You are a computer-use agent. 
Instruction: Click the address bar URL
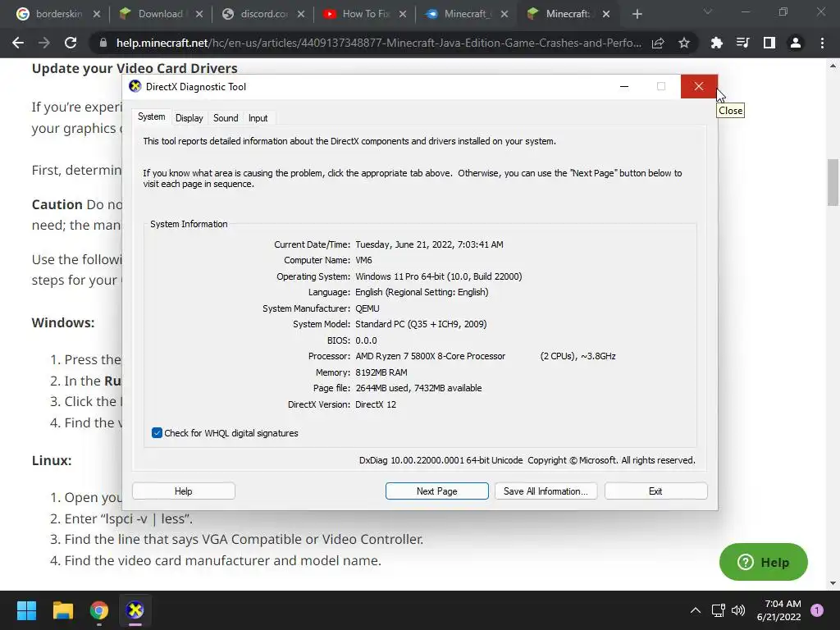point(378,43)
